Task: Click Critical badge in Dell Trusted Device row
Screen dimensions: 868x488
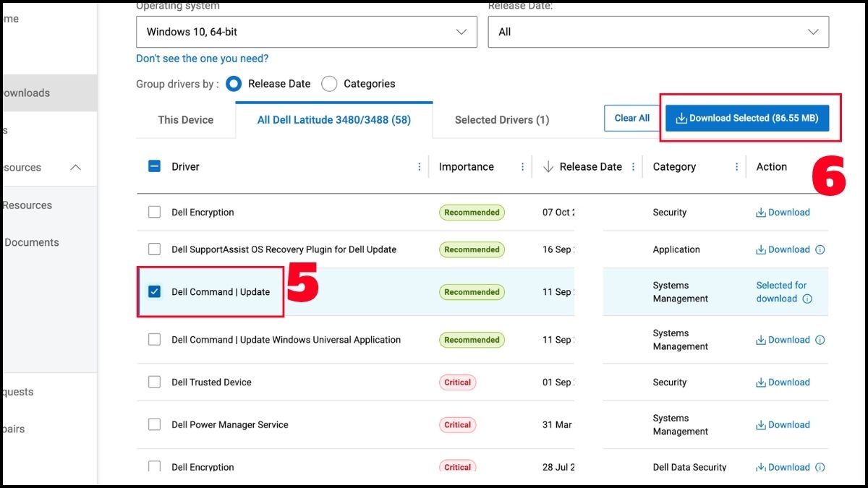Action: (457, 382)
